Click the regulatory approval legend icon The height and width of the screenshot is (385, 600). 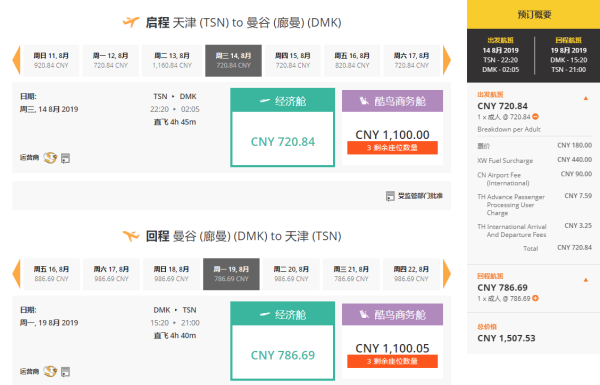[390, 196]
